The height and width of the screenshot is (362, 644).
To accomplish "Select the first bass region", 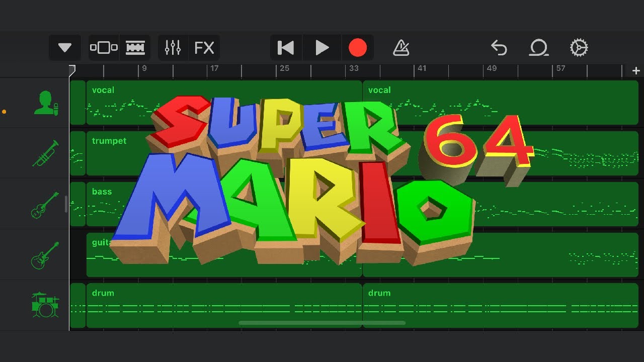I will [x=224, y=204].
